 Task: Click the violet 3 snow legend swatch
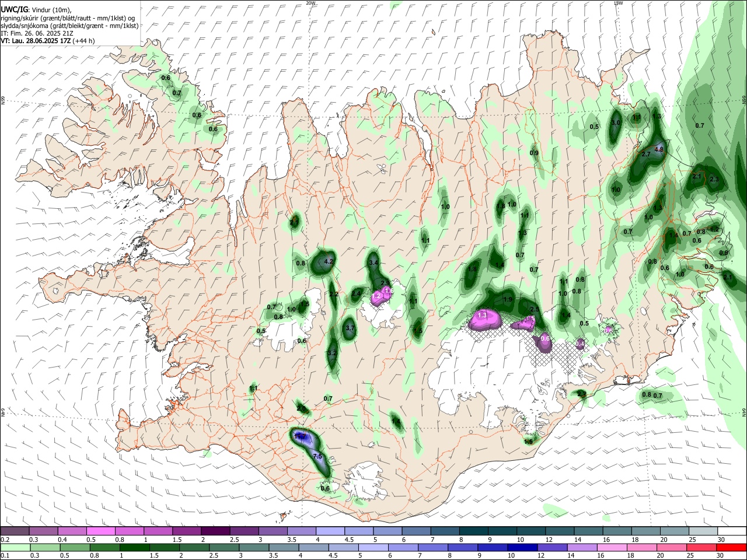tap(273, 531)
